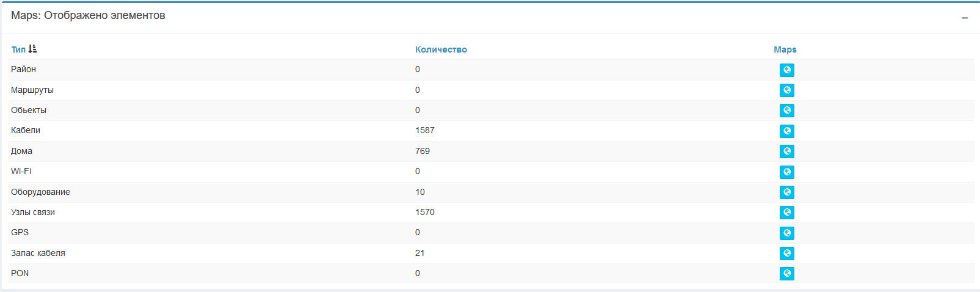
Task: Select the Кабели count value 1587
Action: click(x=425, y=130)
